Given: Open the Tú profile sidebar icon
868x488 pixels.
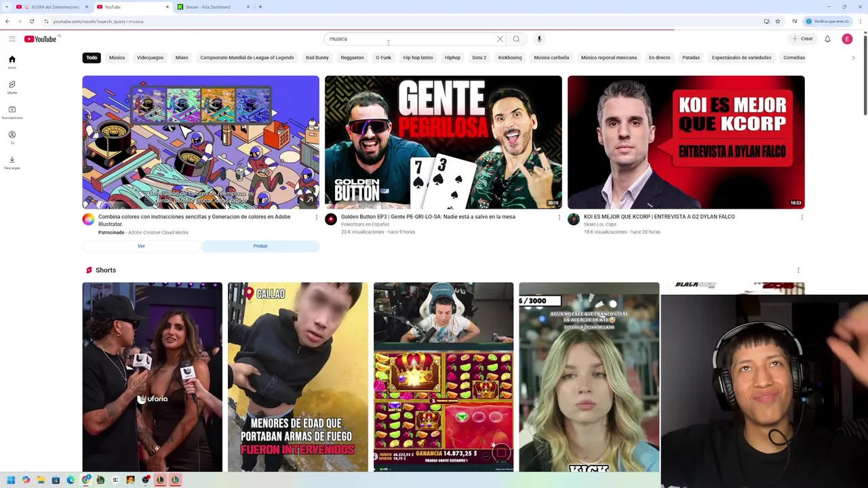Looking at the screenshot, I should pyautogui.click(x=12, y=137).
